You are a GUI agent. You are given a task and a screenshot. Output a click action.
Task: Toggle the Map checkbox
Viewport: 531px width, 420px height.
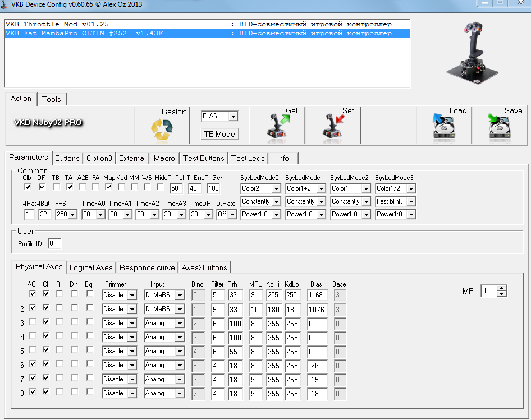tap(108, 187)
